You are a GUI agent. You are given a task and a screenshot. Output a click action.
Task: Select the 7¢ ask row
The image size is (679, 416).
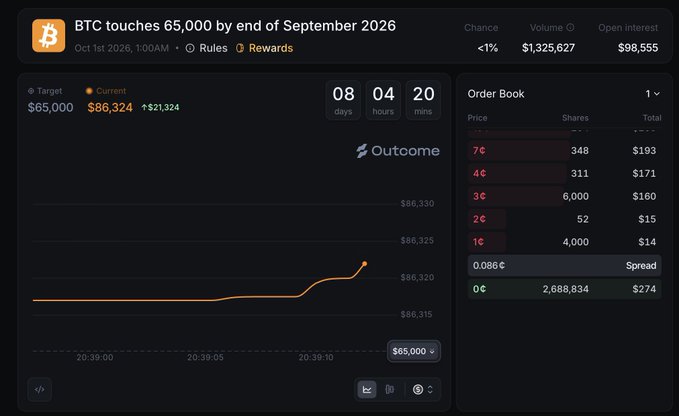tap(564, 151)
